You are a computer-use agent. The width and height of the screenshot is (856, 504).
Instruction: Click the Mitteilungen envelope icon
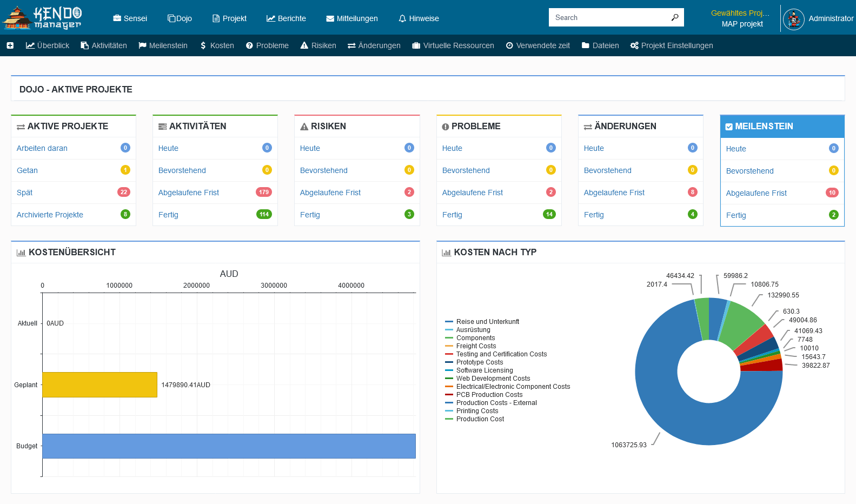tap(330, 18)
